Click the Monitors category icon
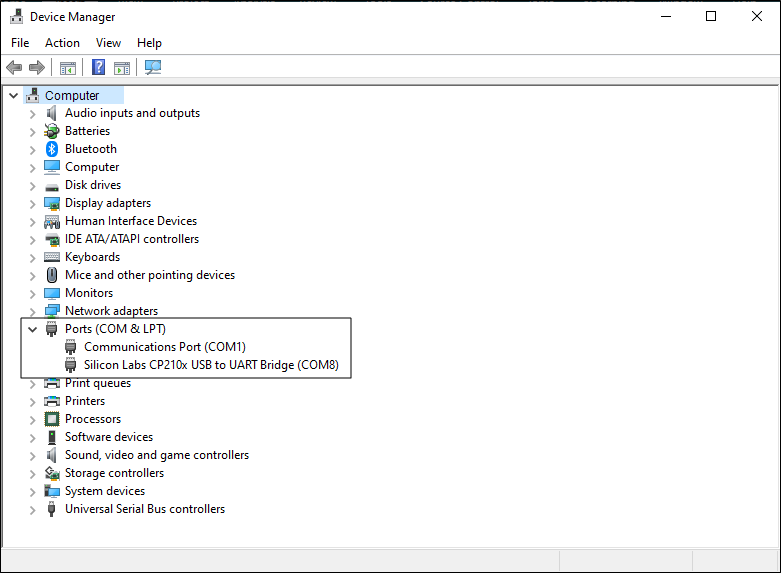Viewport: 781px width, 573px height. pos(52,293)
